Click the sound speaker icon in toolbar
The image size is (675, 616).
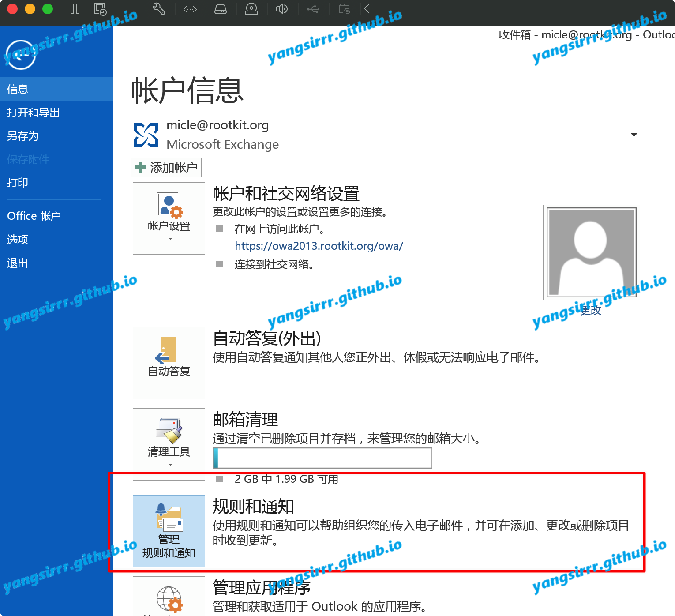282,9
